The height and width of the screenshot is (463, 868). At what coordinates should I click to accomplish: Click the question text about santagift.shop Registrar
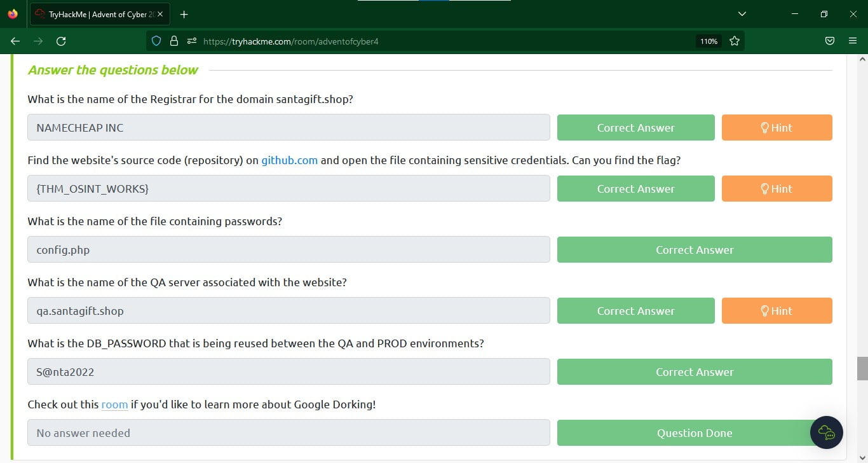pos(190,99)
